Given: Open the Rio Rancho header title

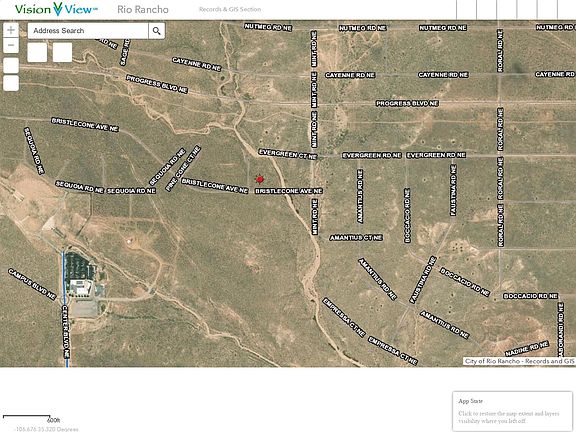Looking at the screenshot, I should 143,10.
